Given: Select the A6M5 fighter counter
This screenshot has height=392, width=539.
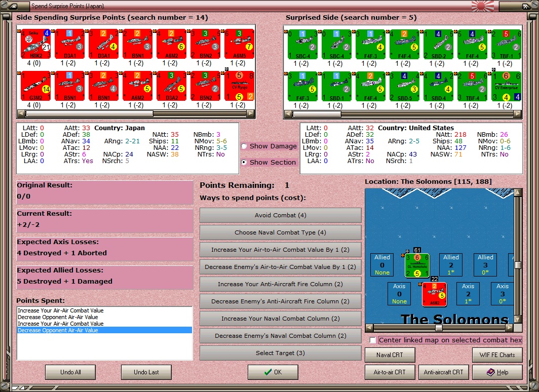Looking at the screenshot, I should pos(240,44).
